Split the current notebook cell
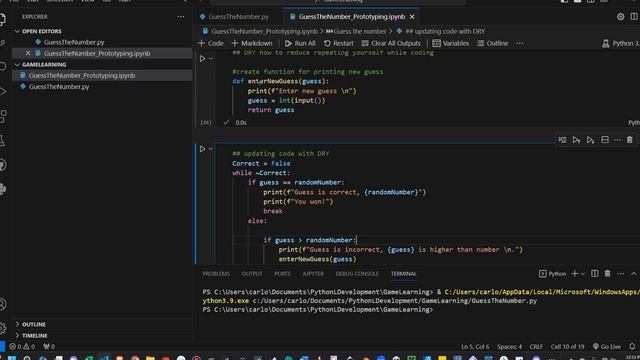Image resolution: width=640 pixels, height=360 pixels. [605, 140]
